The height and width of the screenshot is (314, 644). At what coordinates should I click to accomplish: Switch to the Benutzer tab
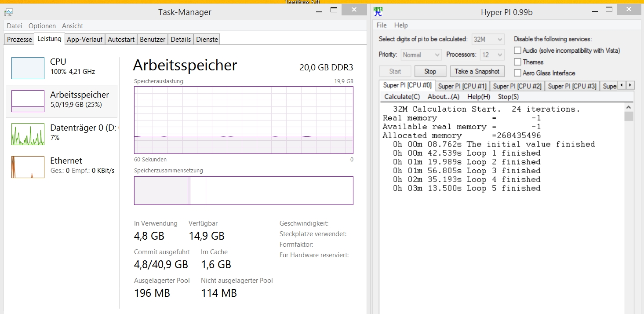(x=153, y=39)
